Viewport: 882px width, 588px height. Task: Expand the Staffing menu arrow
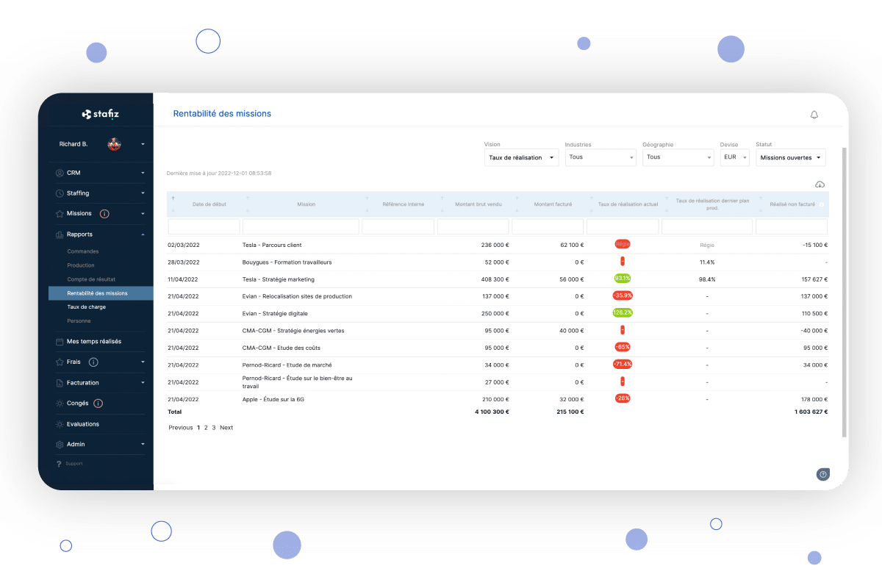pyautogui.click(x=143, y=194)
